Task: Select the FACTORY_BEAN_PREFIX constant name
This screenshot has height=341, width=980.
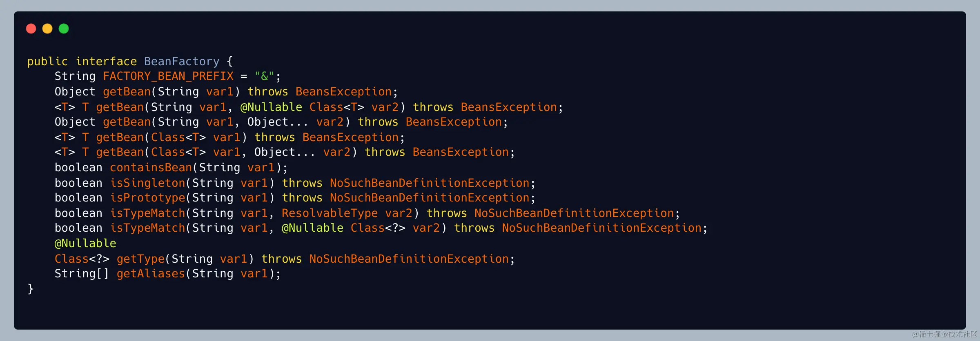Action: pyautogui.click(x=168, y=76)
